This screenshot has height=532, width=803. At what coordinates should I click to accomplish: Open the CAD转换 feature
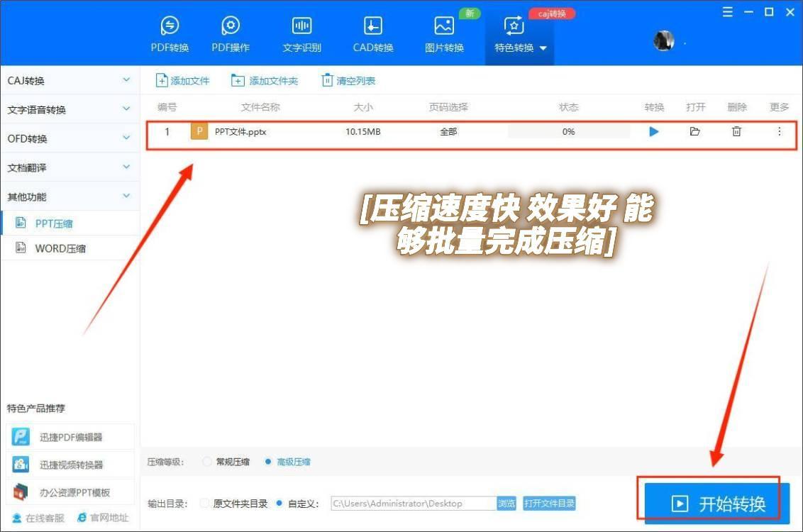coord(372,32)
